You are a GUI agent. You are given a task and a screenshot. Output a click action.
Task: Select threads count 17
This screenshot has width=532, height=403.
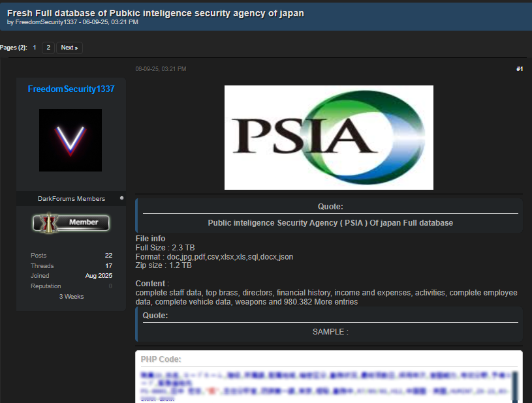[x=108, y=265]
